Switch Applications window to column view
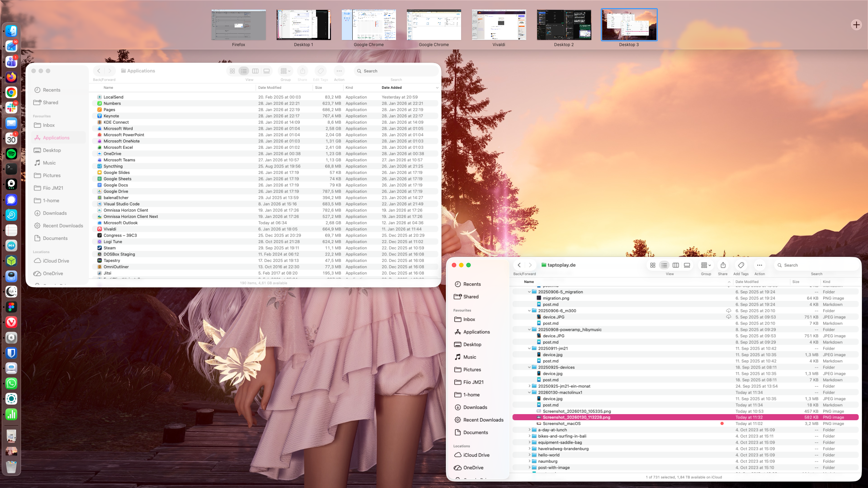Viewport: 868px width, 488px height. coord(255,71)
